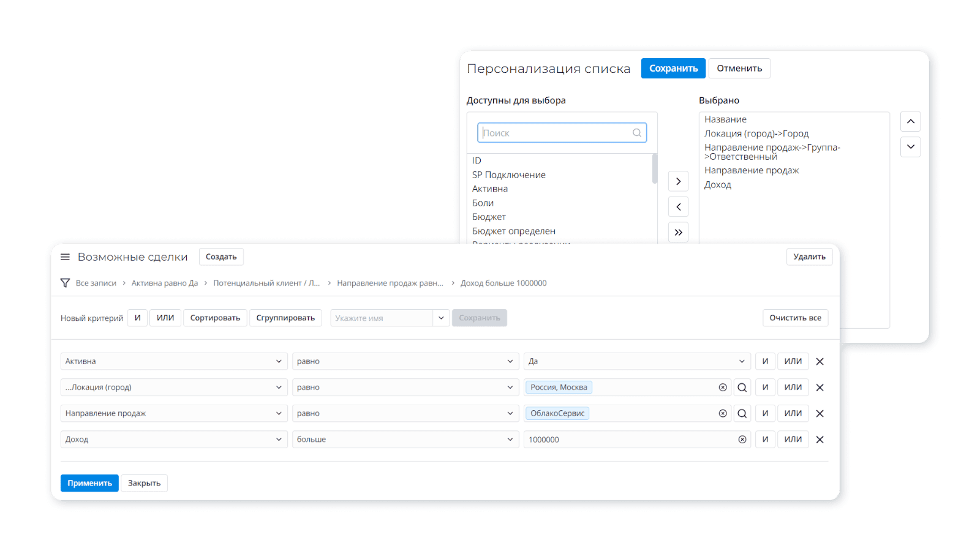This screenshot has height=551, width=980.
Task: Open the hamburger menu beside Возможные сделки
Action: (65, 257)
